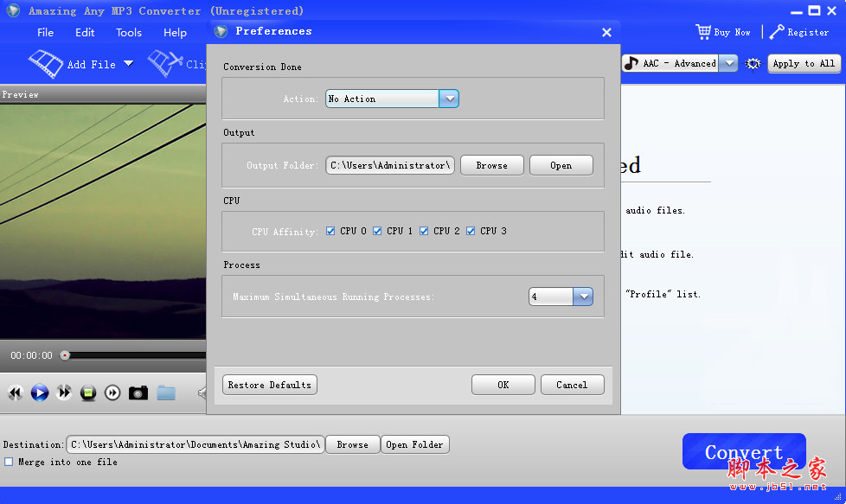This screenshot has height=504, width=846.
Task: Click the music note icon in the profile box
Action: click(631, 64)
